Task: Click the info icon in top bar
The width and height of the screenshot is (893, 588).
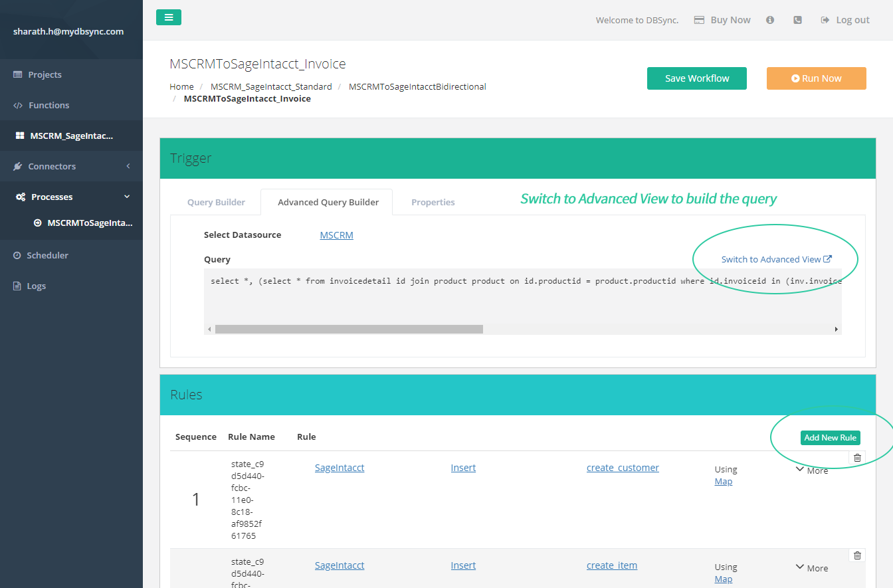Action: click(770, 20)
